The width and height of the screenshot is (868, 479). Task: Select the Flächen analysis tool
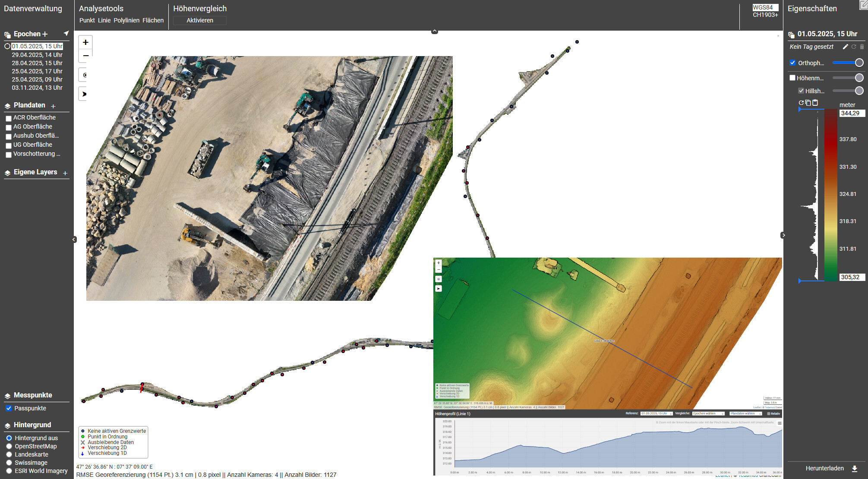click(x=153, y=20)
